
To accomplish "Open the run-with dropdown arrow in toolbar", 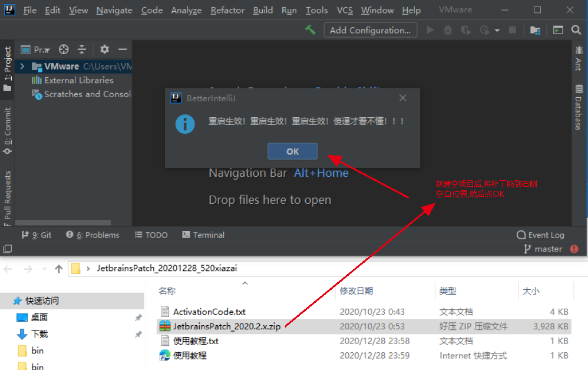I will click(x=497, y=31).
